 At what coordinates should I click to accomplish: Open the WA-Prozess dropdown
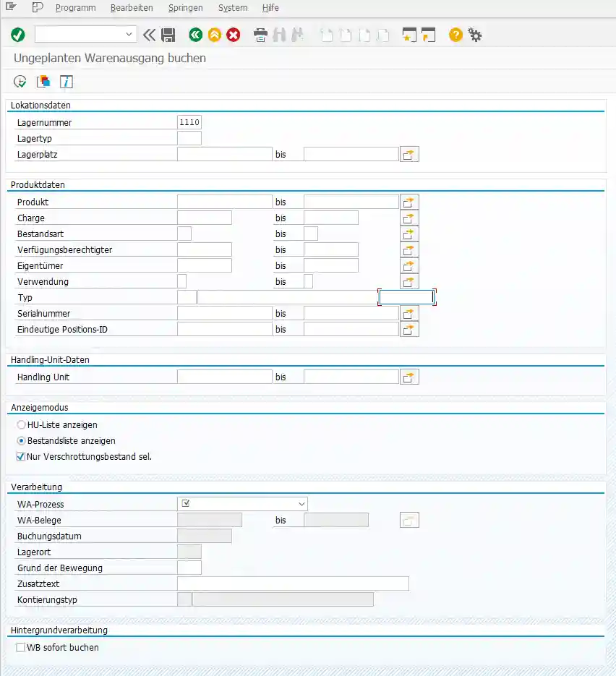[x=302, y=504]
